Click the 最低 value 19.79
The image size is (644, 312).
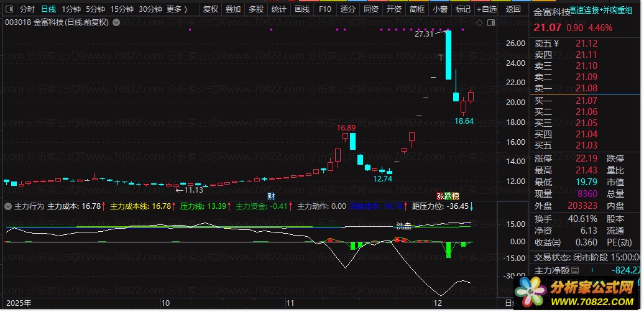pos(587,182)
